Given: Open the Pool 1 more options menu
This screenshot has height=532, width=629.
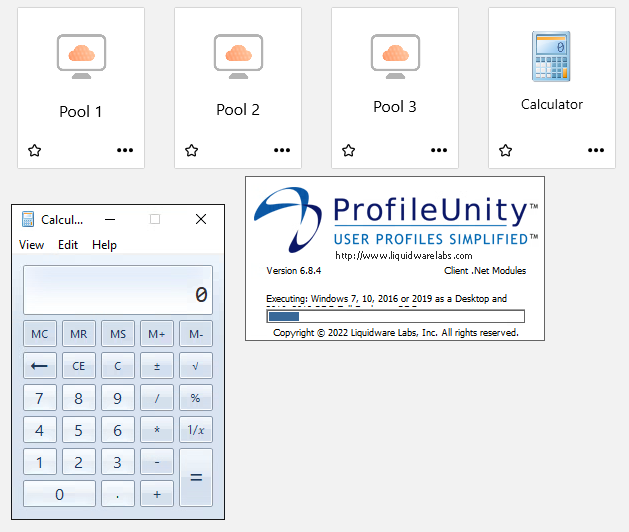Looking at the screenshot, I should 125,150.
